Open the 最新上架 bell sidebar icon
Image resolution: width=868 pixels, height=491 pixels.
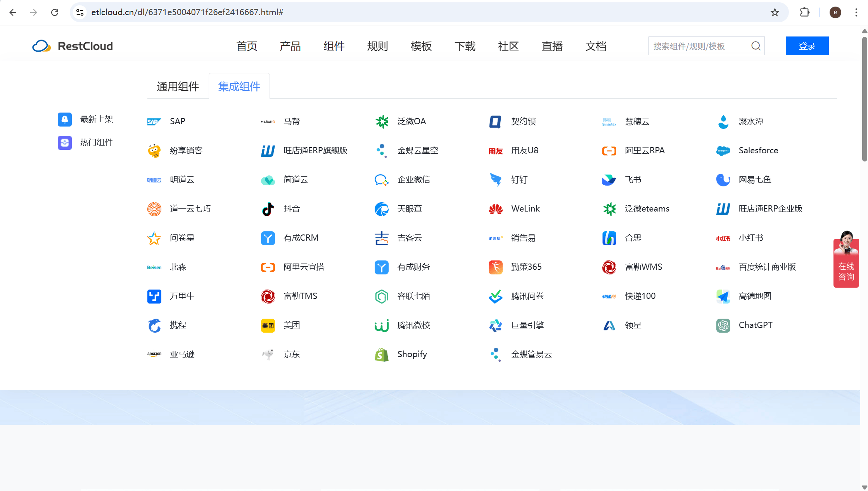(65, 119)
